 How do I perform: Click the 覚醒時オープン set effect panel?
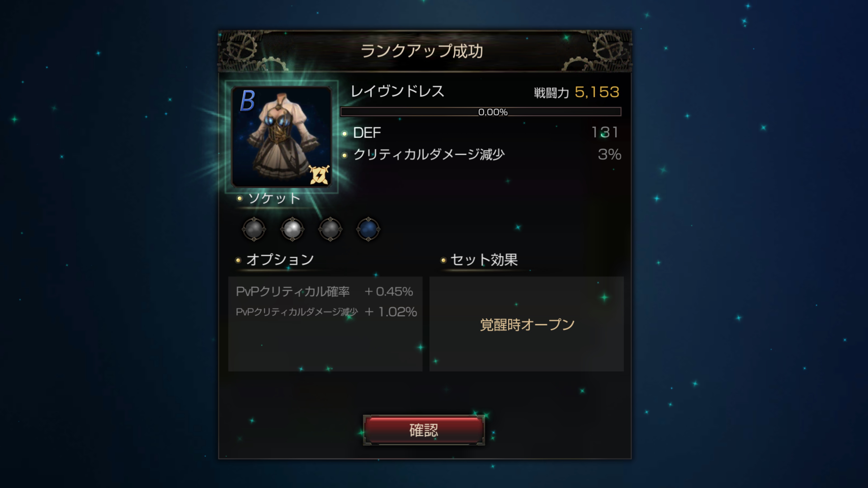pos(527,324)
